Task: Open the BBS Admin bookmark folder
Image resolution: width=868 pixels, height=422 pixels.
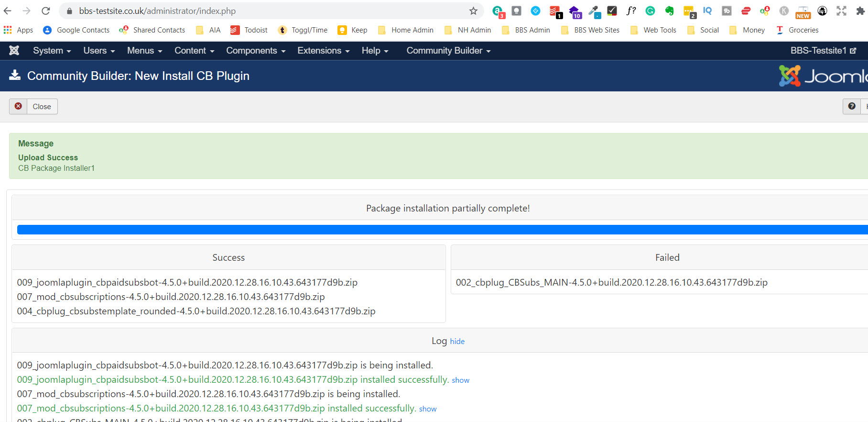Action: coord(526,30)
